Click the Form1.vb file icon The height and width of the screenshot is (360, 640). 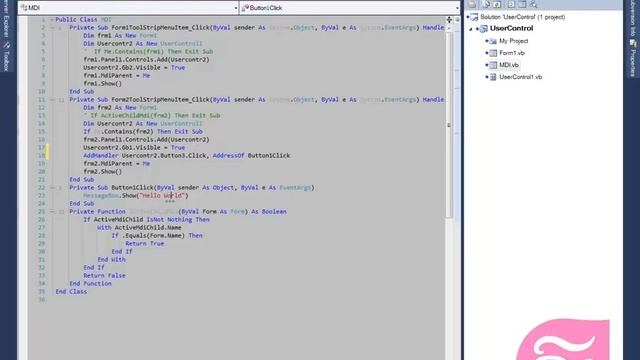[493, 53]
